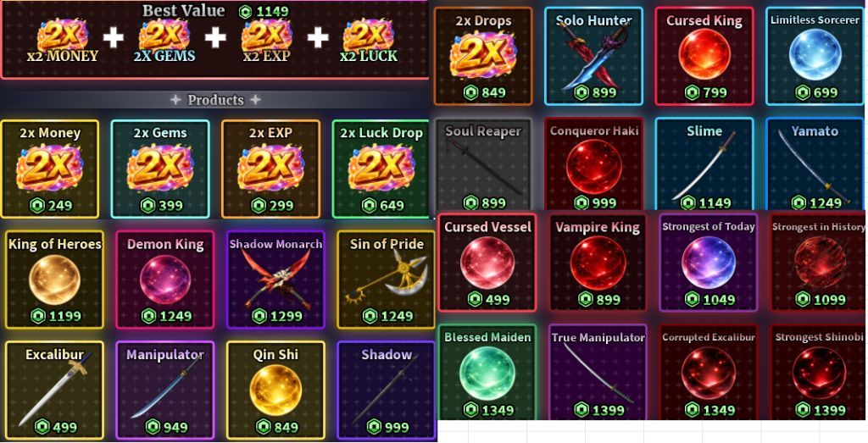Image resolution: width=868 pixels, height=443 pixels.
Task: Choose the Blessed Maiden green orb
Action: pyautogui.click(x=487, y=372)
